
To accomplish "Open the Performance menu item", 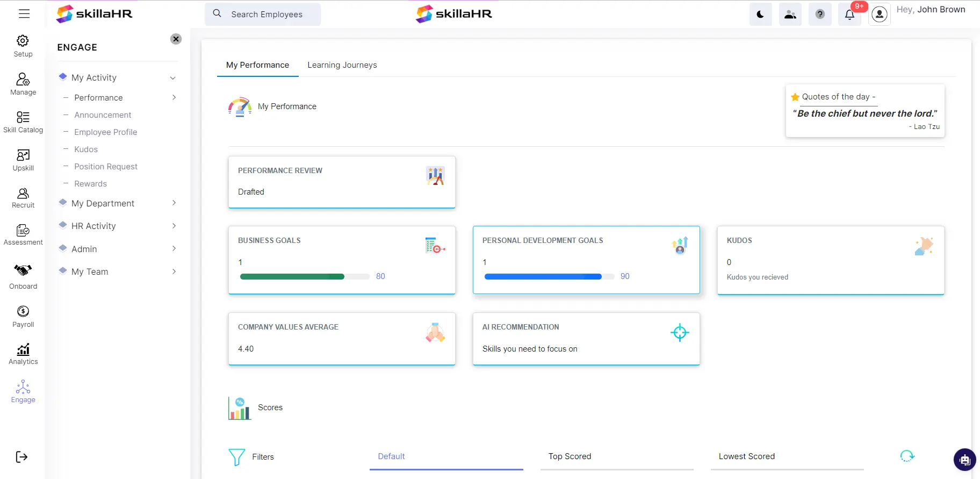I will click(98, 98).
